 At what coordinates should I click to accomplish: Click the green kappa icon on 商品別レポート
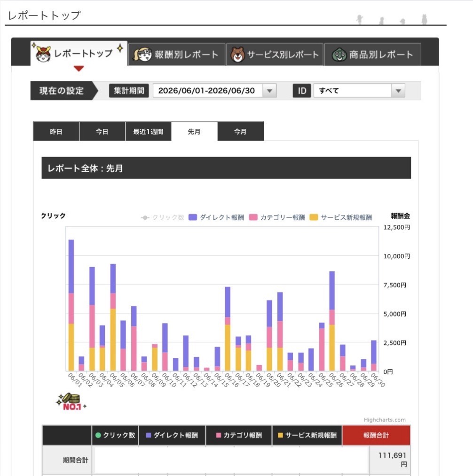coord(339,55)
